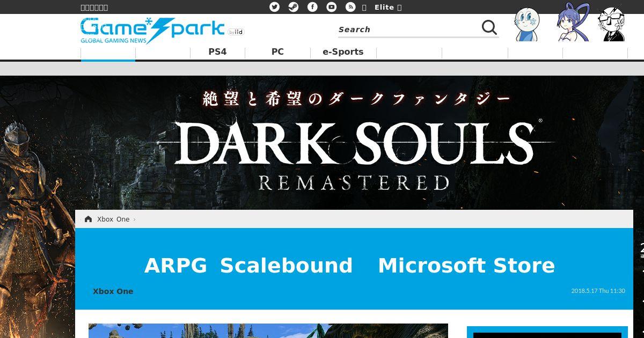Click the white round-headed mascot character
Screen dimensions: 644x338
(526, 24)
